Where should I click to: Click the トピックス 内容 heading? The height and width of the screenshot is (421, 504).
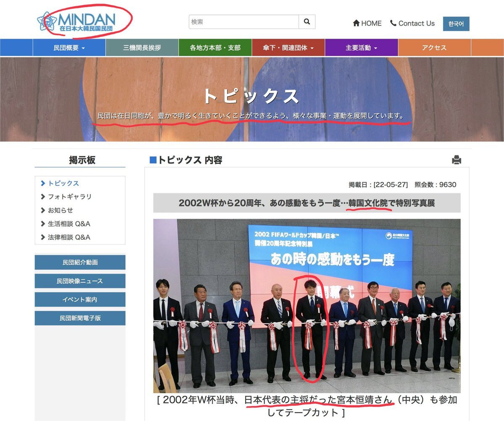pos(186,160)
